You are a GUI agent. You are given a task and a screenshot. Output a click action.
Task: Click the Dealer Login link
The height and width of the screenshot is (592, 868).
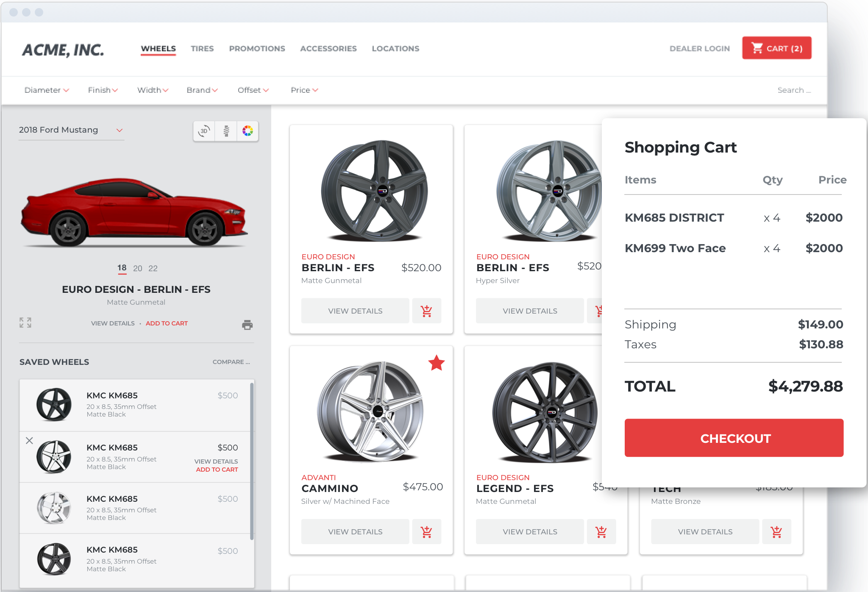(700, 49)
